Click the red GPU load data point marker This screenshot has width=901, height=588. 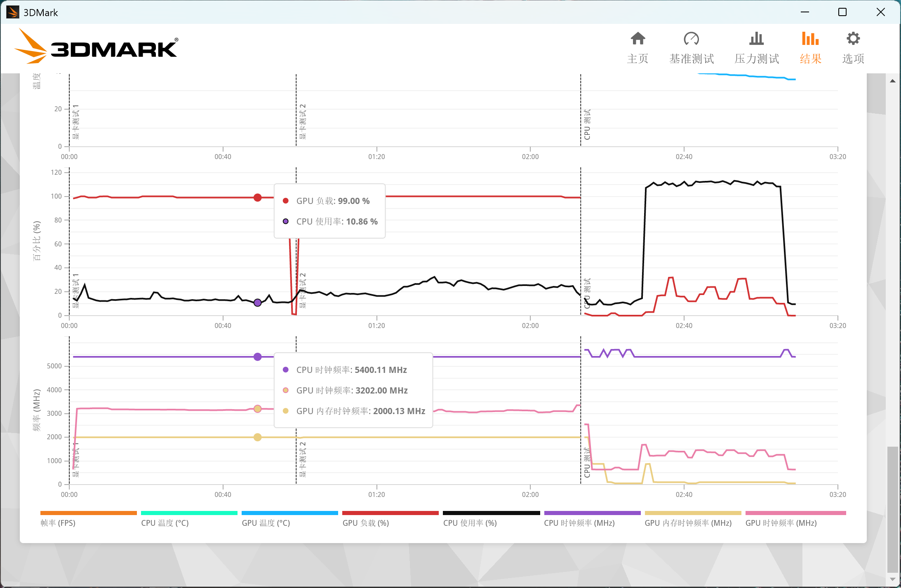(257, 198)
